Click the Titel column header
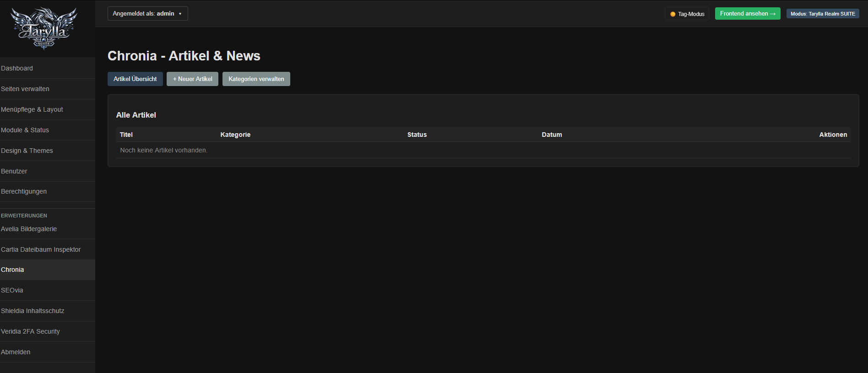Viewport: 868px width, 373px height. click(x=126, y=135)
